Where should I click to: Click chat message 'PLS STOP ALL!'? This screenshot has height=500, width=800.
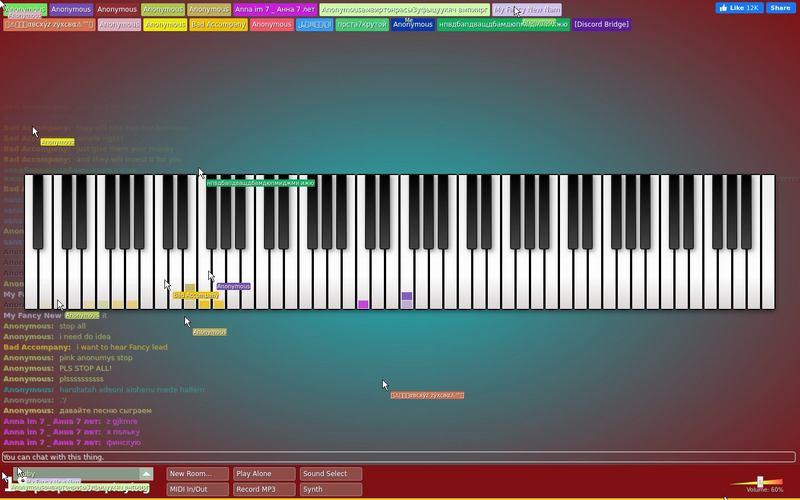click(85, 368)
